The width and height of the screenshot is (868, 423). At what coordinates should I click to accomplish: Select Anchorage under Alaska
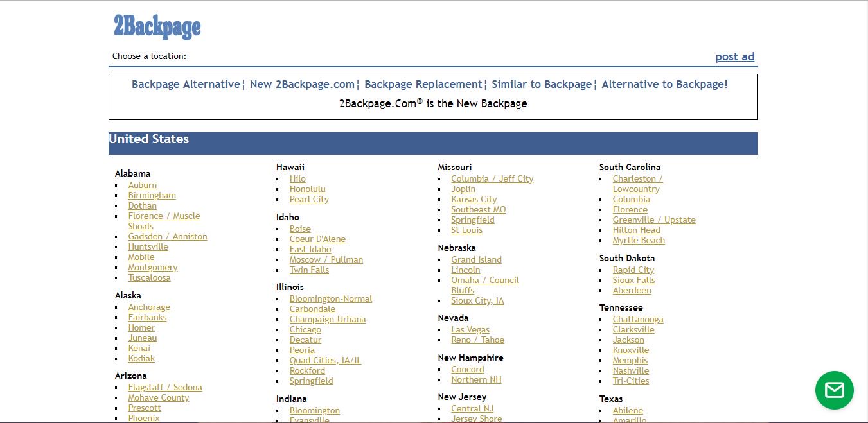click(x=149, y=307)
